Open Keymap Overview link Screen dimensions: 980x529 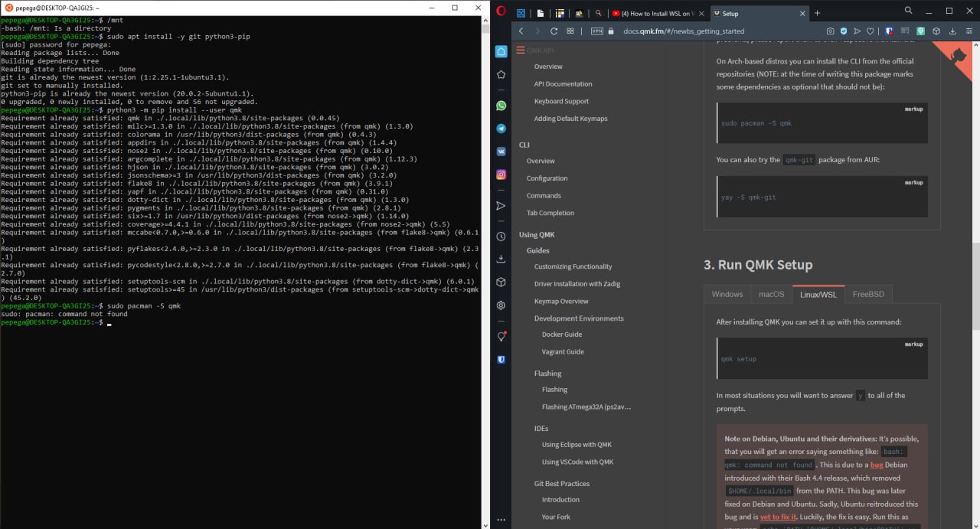561,301
